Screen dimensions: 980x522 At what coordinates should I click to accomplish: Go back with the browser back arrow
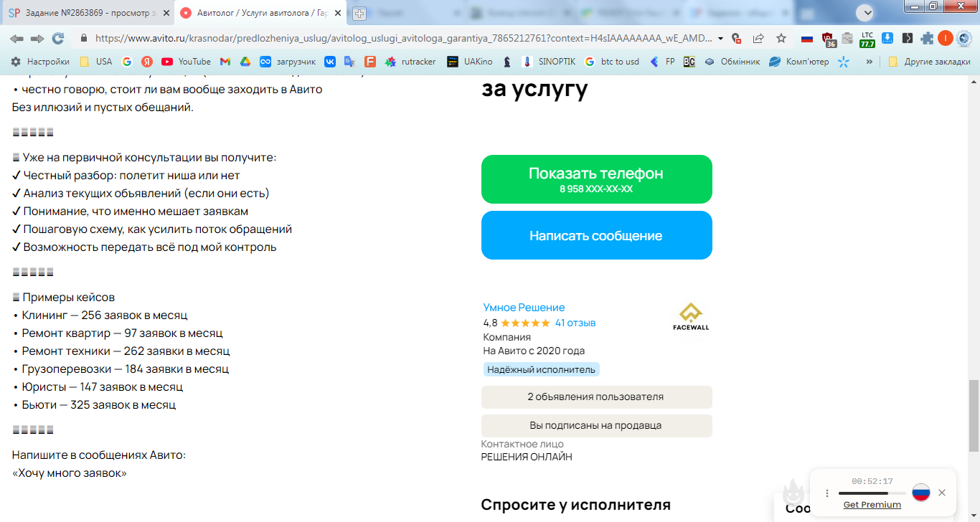pyautogui.click(x=16, y=39)
